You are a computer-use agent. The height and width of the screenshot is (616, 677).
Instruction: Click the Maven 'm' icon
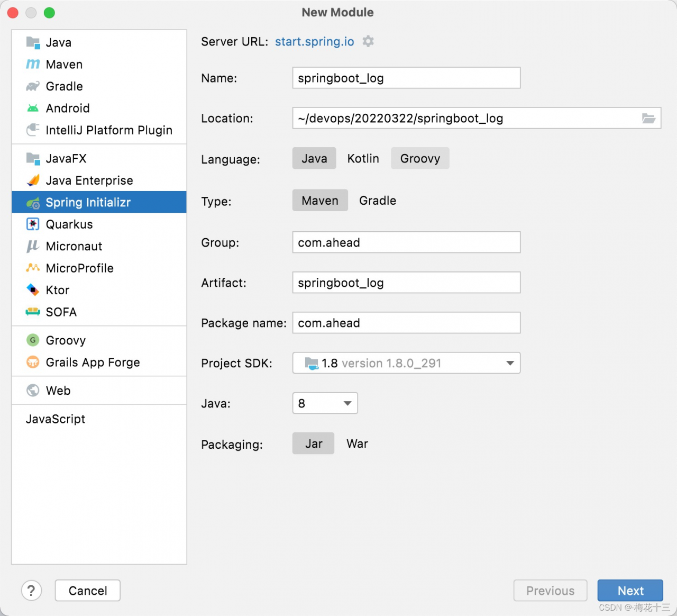pyautogui.click(x=33, y=64)
